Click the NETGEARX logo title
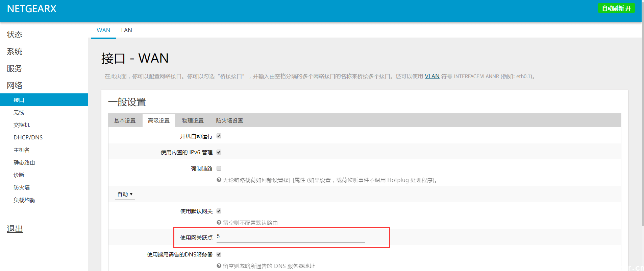 click(32, 9)
